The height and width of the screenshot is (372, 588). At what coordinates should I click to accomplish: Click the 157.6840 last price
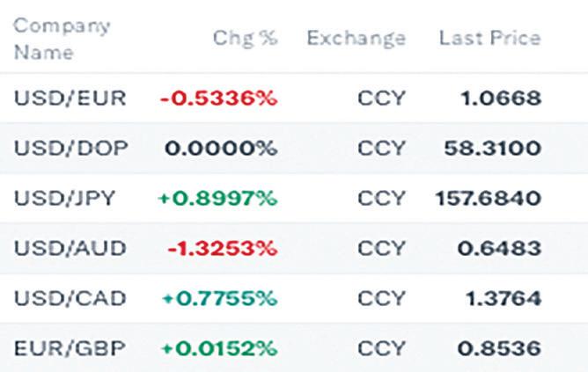tap(489, 198)
